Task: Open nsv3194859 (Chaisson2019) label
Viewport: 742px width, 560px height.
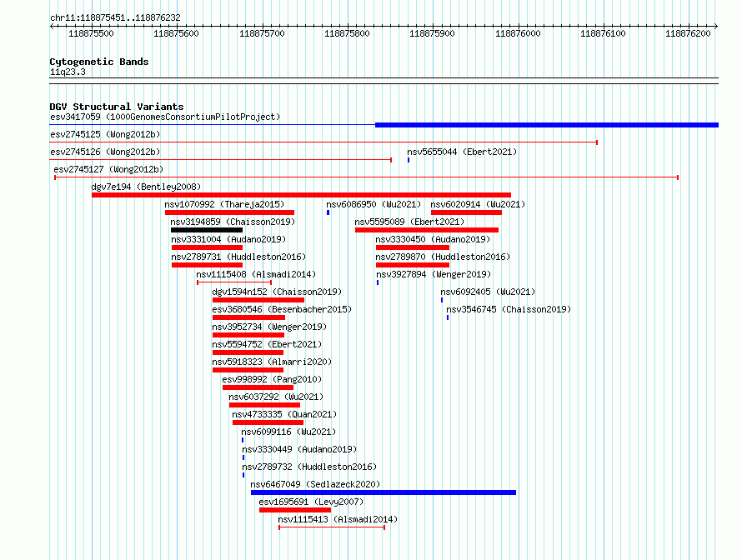Action: [x=233, y=222]
